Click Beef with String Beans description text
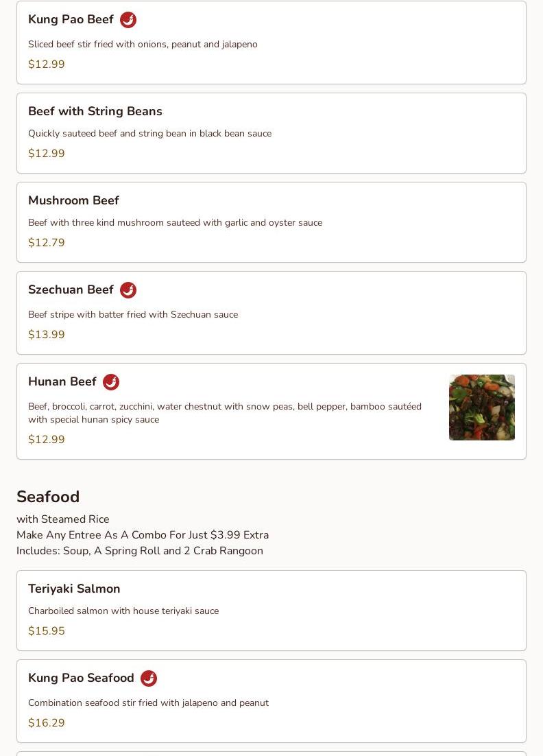The image size is (543, 756). (x=150, y=134)
